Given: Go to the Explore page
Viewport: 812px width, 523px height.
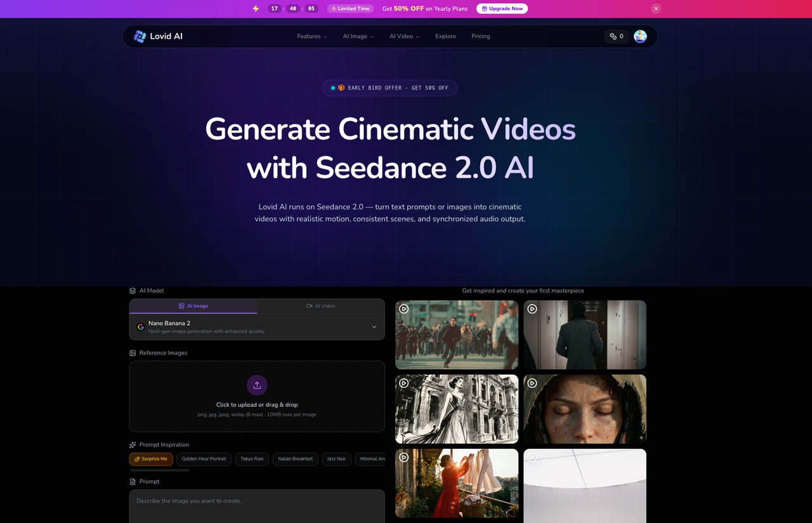Looking at the screenshot, I should (445, 36).
